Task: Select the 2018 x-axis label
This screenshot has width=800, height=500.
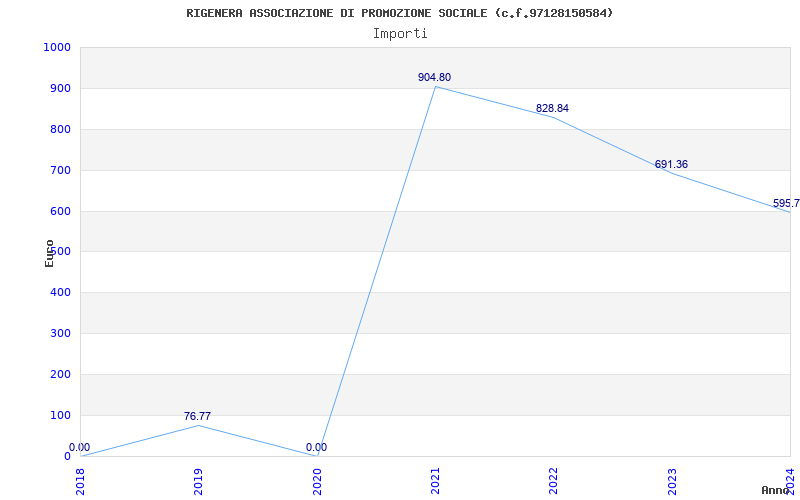Action: pyautogui.click(x=81, y=482)
